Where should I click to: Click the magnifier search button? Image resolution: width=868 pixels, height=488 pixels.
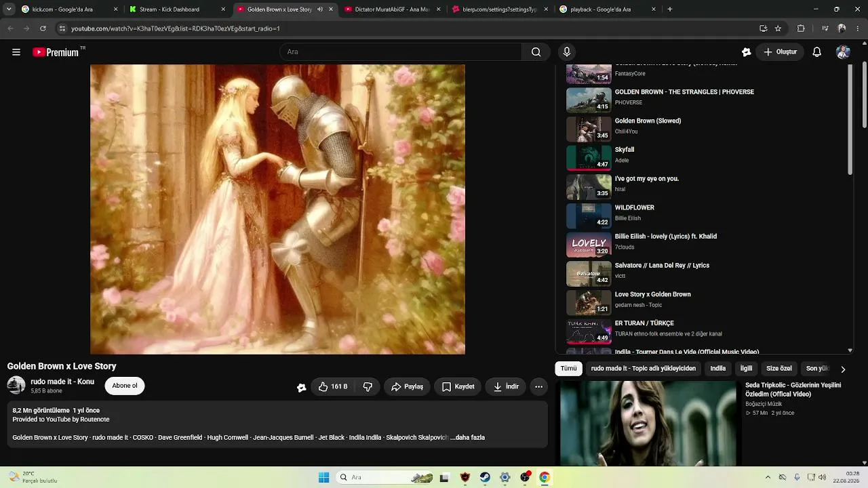point(536,52)
